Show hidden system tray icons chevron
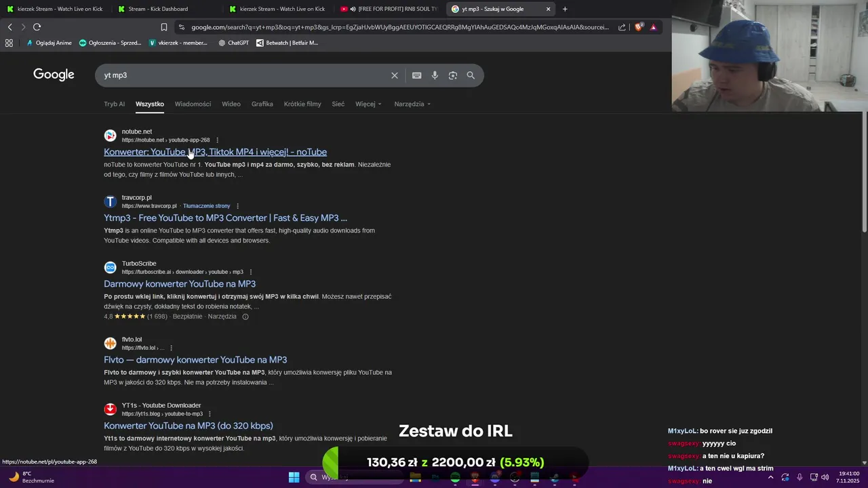Image resolution: width=868 pixels, height=488 pixels. pos(770,477)
